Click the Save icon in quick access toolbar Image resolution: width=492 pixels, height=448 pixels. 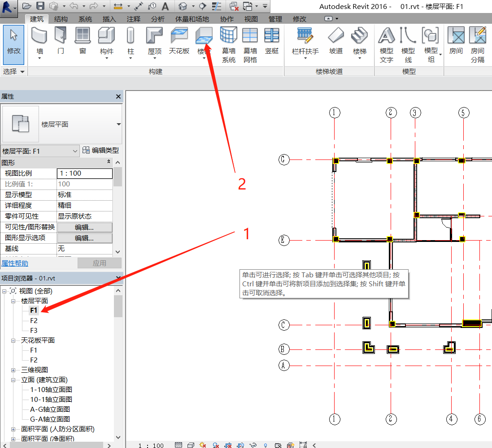tap(40, 6)
